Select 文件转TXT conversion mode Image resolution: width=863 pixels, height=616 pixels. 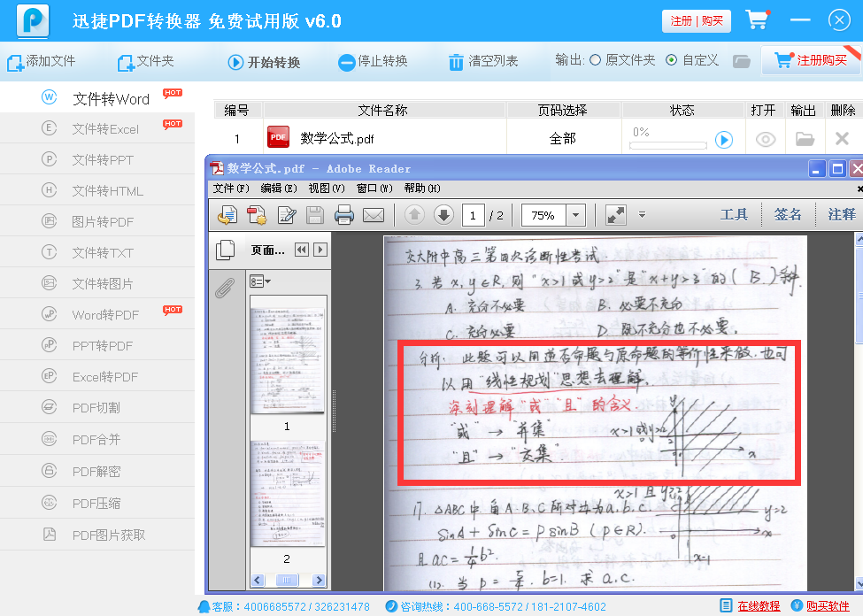point(97,252)
